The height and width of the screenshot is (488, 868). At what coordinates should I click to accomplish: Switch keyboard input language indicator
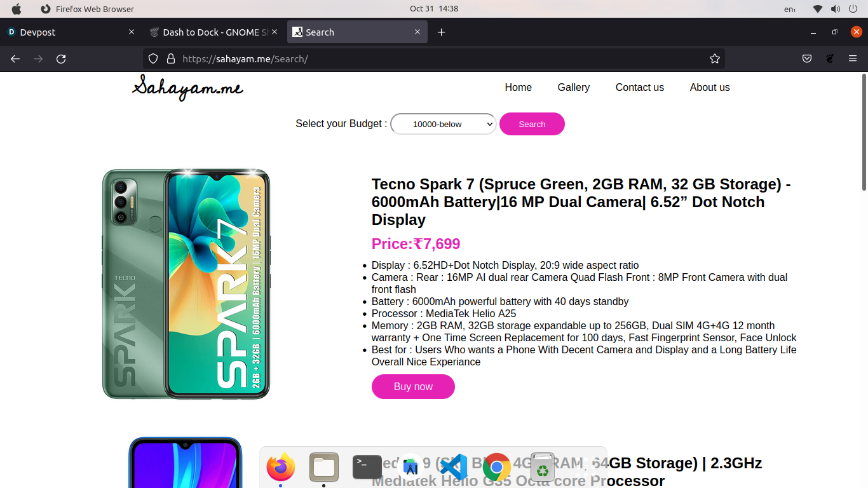click(790, 9)
